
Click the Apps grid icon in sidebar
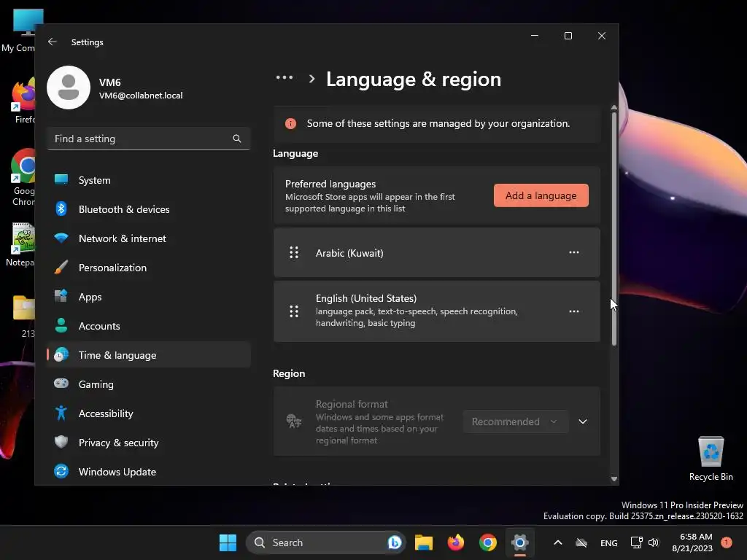coord(61,296)
